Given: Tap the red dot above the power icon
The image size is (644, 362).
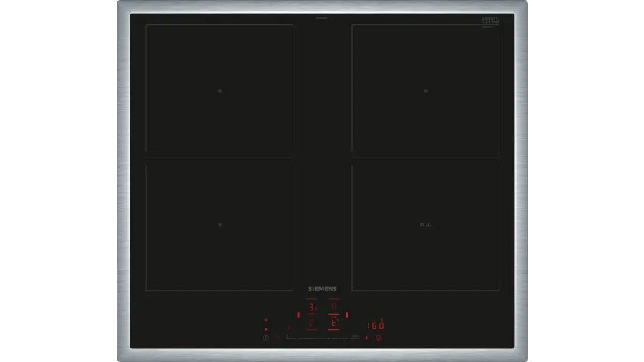Looking at the screenshot, I should tap(265, 329).
